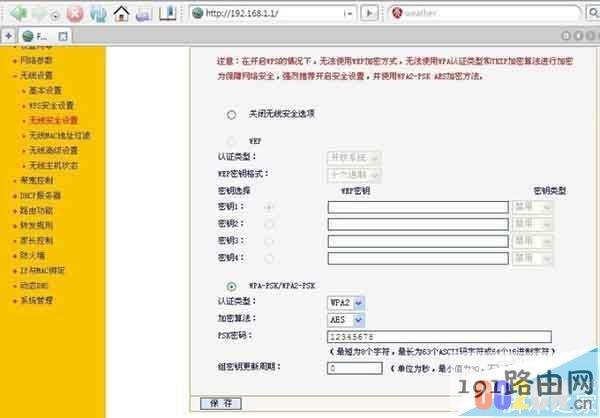This screenshot has width=600, height=418.
Task: Collapse the 无线设置 sidebar section
Action: point(36,75)
